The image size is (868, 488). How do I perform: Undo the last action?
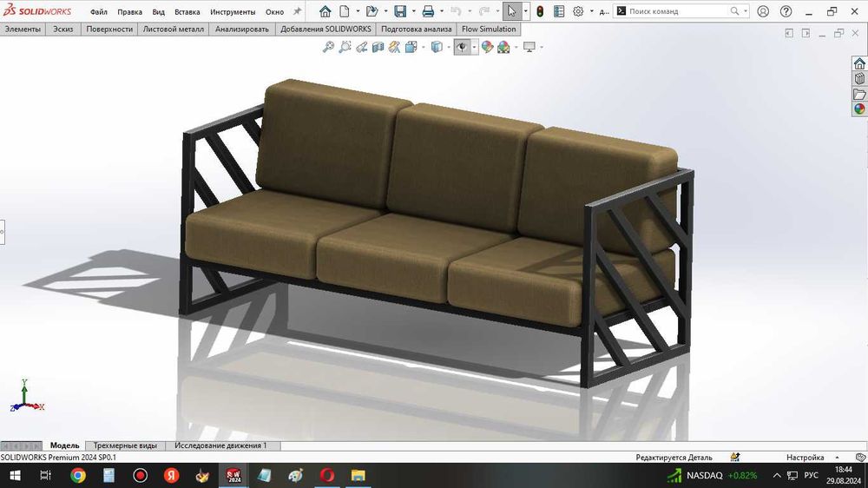click(456, 11)
